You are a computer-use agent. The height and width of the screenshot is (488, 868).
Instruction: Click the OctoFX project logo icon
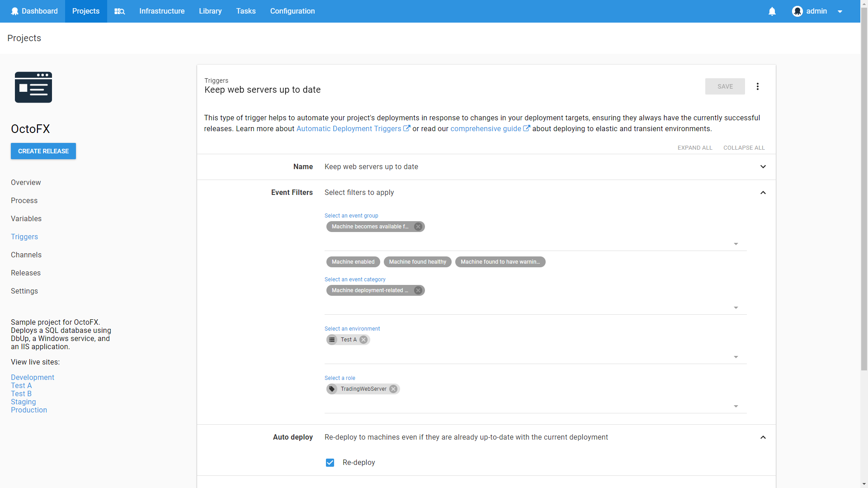pos(33,87)
